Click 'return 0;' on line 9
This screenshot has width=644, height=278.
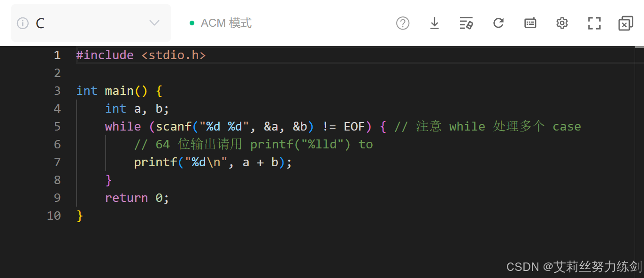click(137, 198)
